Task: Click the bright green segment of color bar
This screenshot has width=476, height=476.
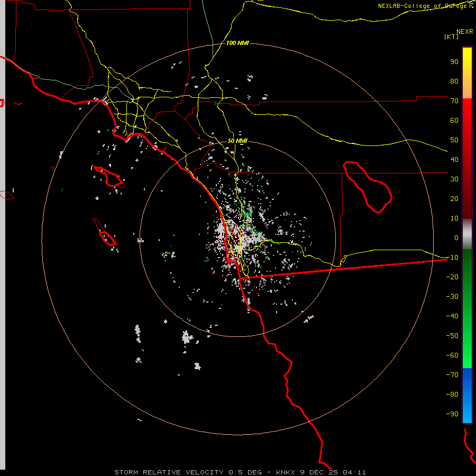Action: click(467, 349)
